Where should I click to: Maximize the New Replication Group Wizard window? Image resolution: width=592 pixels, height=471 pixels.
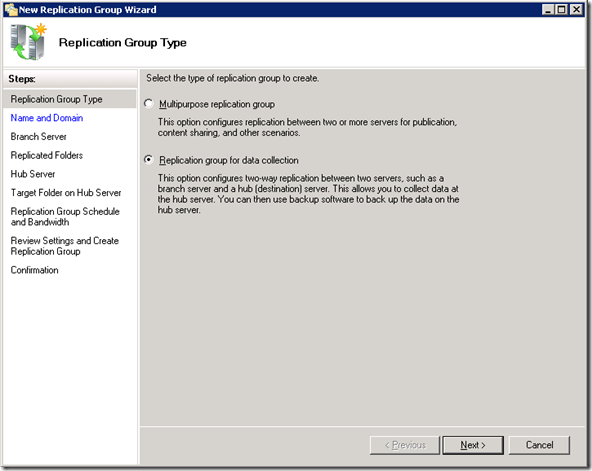[x=561, y=9]
